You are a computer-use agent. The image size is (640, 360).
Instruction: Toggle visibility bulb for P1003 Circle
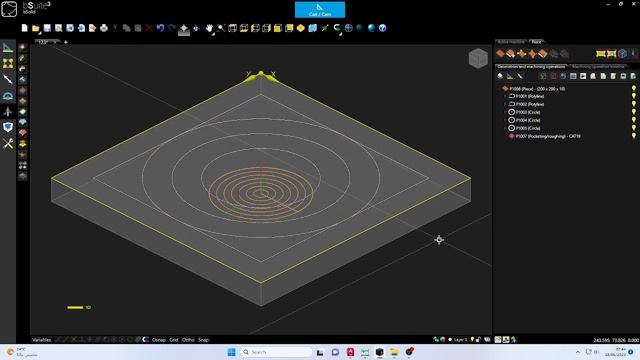633,112
